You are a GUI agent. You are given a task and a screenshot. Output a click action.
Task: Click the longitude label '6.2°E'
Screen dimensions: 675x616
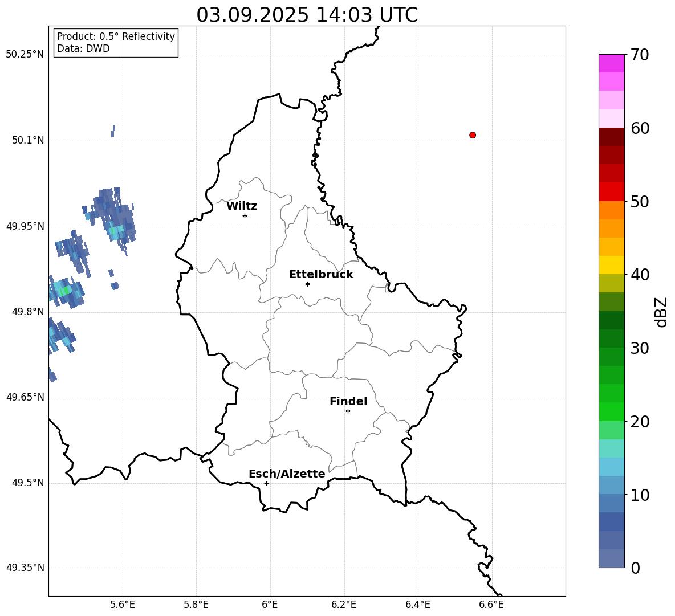(344, 605)
